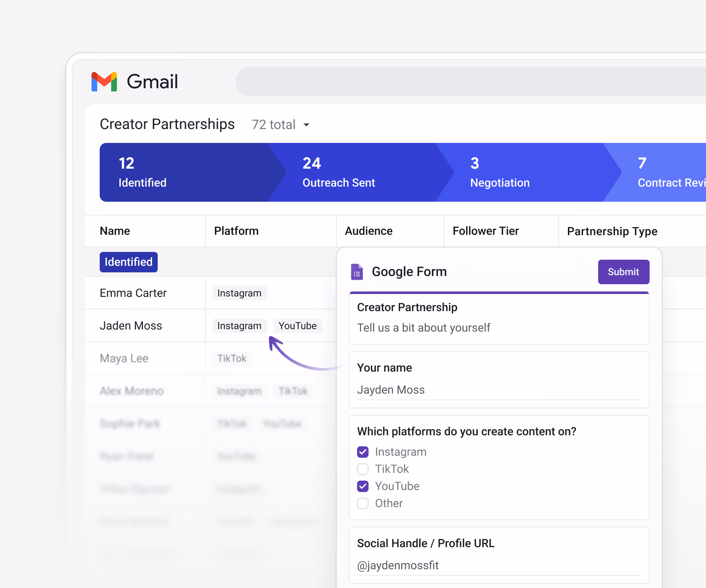
Task: Click the Google Form document icon
Action: [x=357, y=272]
